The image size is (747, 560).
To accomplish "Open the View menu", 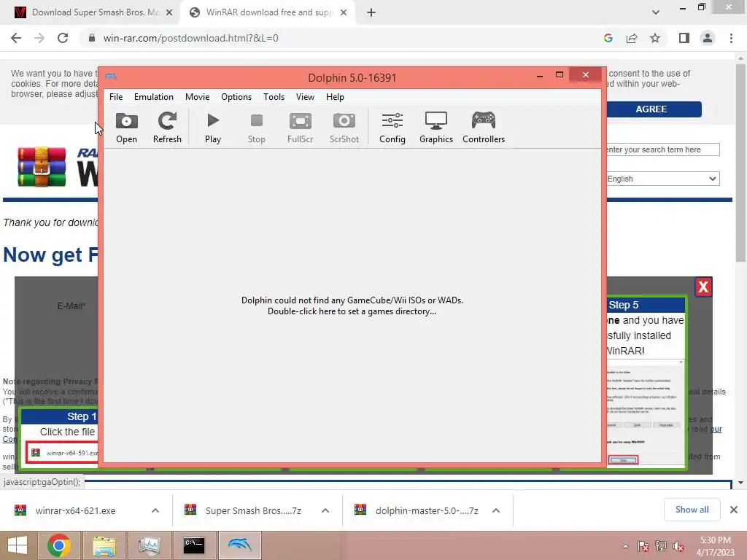I will 305,97.
